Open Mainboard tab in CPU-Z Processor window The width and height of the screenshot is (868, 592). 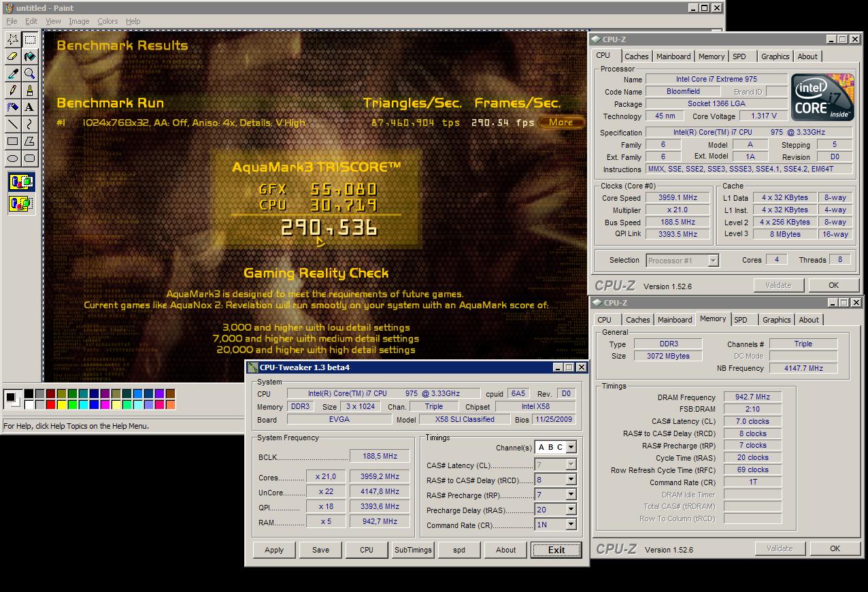point(673,56)
